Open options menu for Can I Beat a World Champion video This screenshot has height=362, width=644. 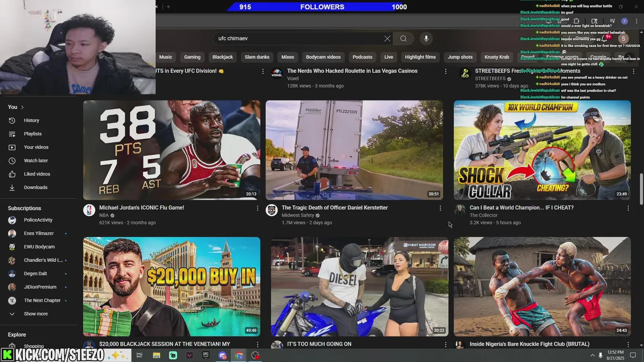pyautogui.click(x=628, y=208)
